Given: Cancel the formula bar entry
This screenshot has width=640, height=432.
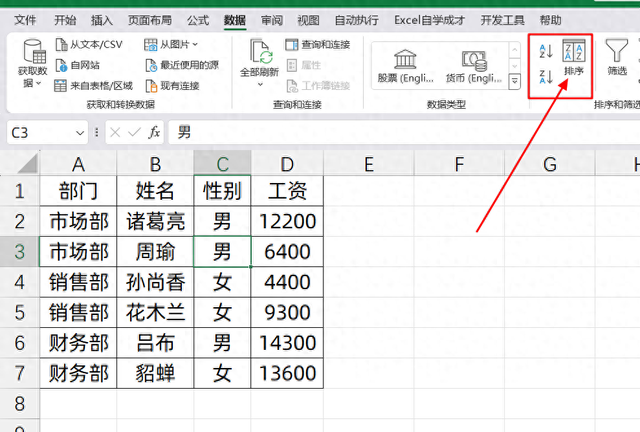Looking at the screenshot, I should pyautogui.click(x=115, y=132).
